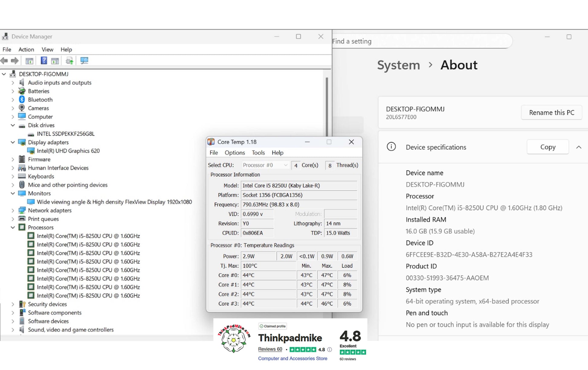Collapse the Display adapters category
This screenshot has height=370, width=588.
(13, 142)
